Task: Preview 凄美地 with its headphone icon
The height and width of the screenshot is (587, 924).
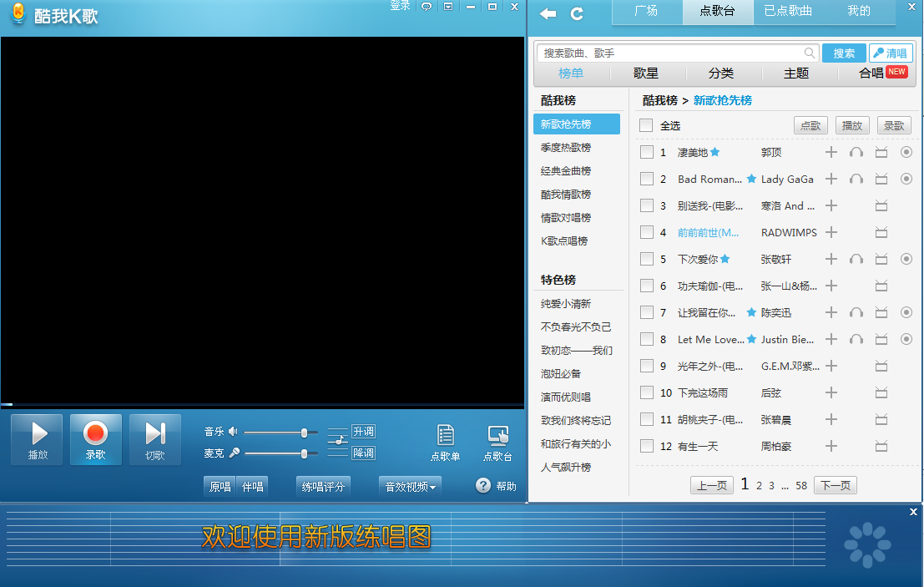Action: (x=856, y=152)
